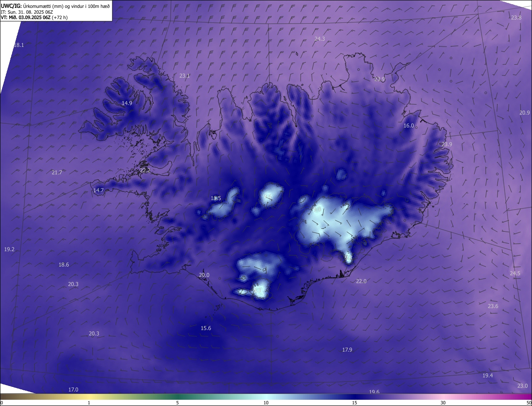532x406 pixels.
Task: Click the 24.5 value label
Action: 515,273
